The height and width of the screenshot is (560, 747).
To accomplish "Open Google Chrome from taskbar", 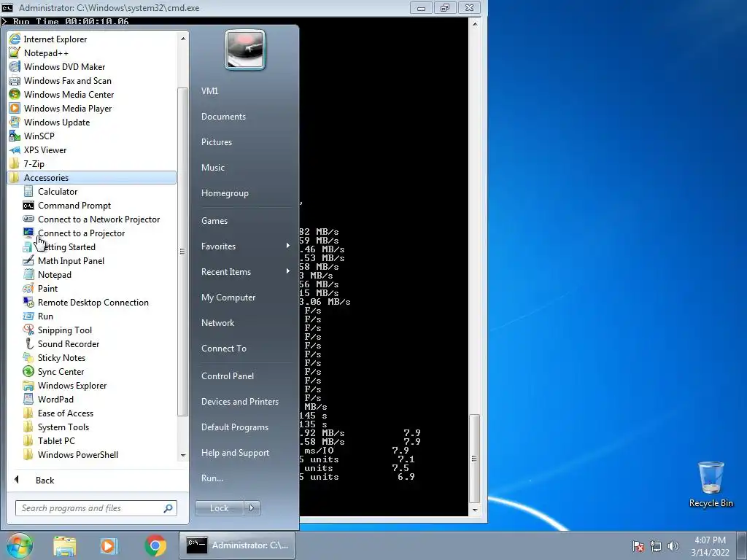I will pos(155,545).
